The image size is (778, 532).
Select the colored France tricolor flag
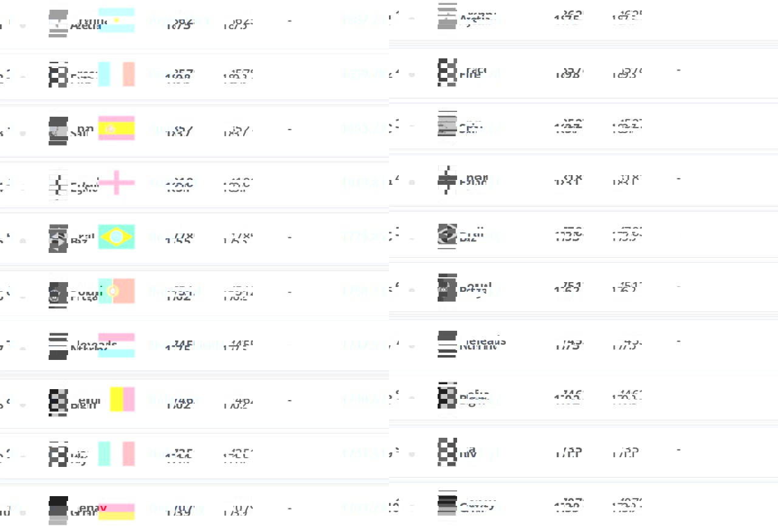point(116,74)
